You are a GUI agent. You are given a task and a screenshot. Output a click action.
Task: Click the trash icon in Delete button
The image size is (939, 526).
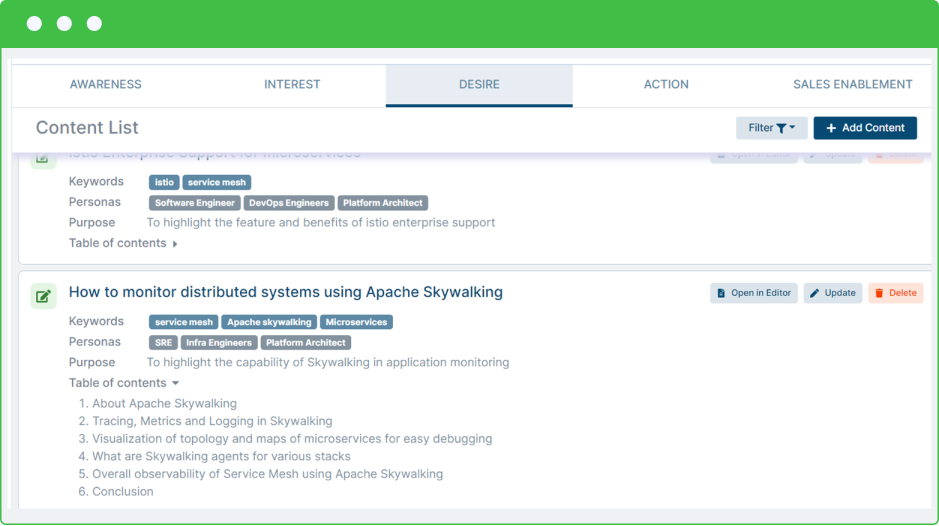879,293
